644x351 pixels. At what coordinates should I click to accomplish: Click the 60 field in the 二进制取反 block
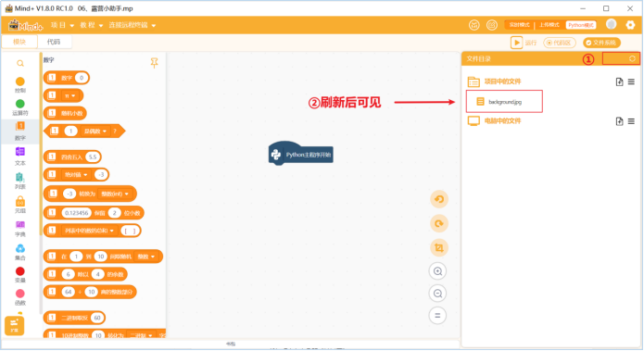[x=97, y=318]
